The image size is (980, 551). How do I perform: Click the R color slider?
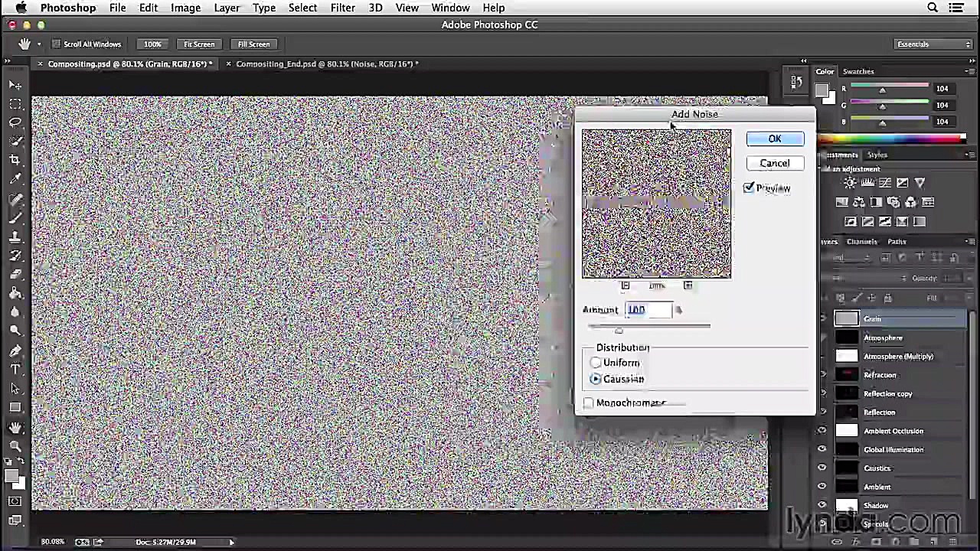point(890,89)
